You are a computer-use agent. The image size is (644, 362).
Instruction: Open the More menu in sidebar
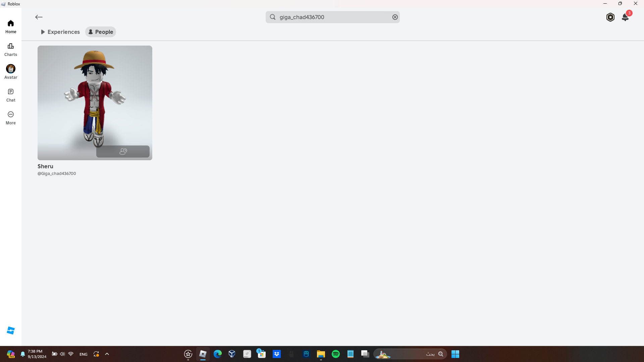coord(11,118)
